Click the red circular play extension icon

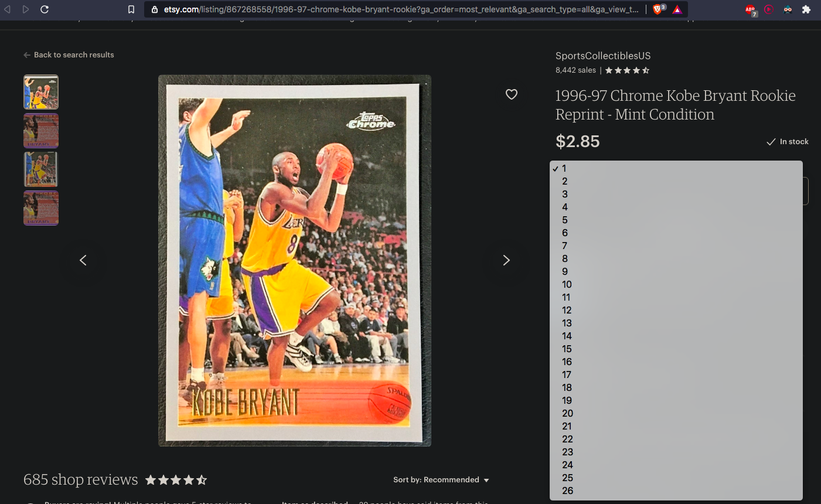pos(769,9)
